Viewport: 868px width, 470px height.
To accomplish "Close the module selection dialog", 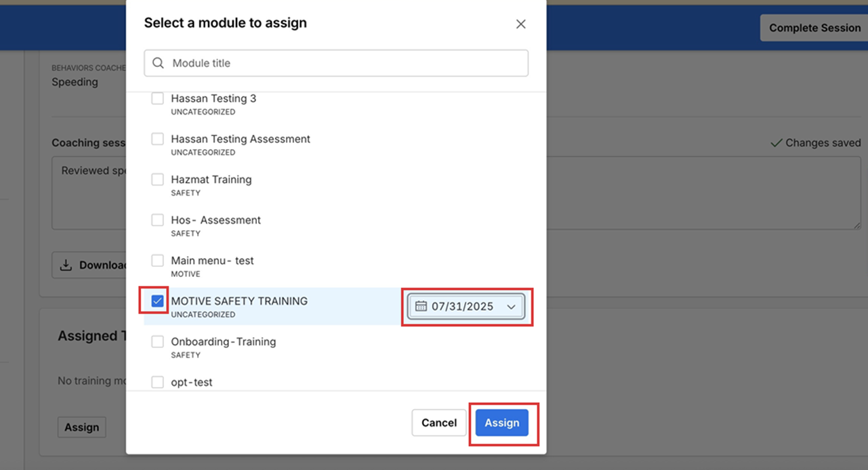I will [x=520, y=24].
